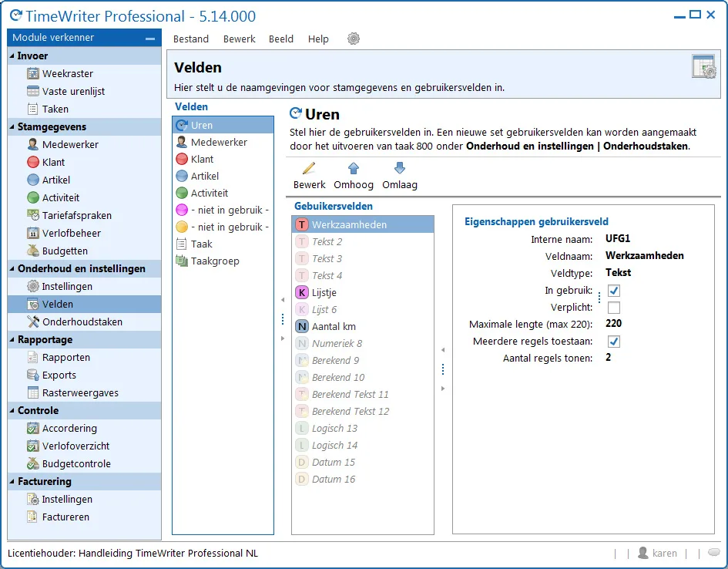Select the 'Berekend Tekst 11' field

click(x=363, y=394)
